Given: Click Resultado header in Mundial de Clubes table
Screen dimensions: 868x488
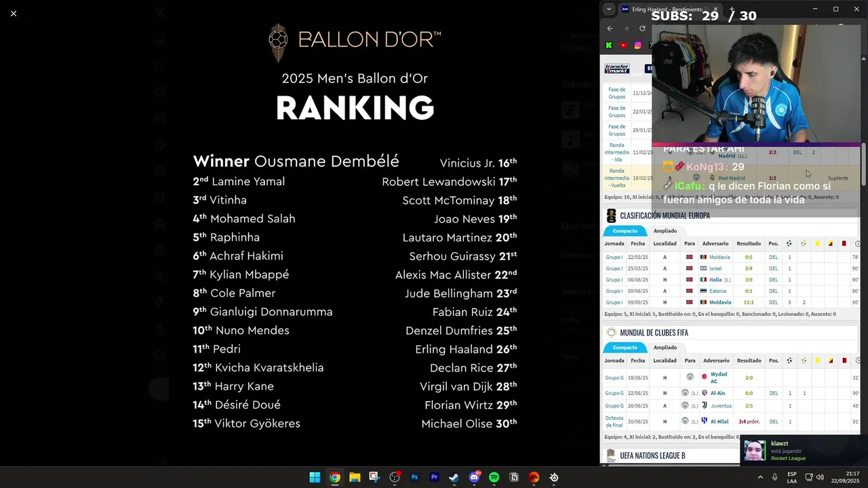Looking at the screenshot, I should click(x=749, y=361).
